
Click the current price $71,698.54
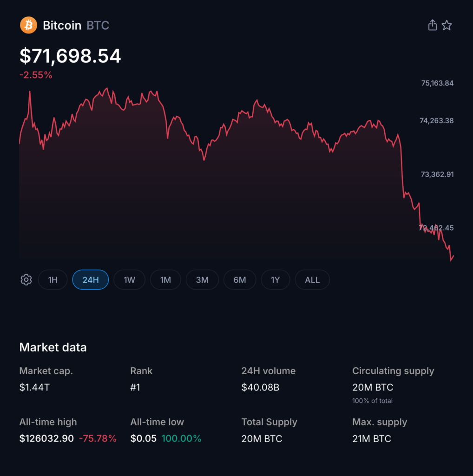point(70,56)
